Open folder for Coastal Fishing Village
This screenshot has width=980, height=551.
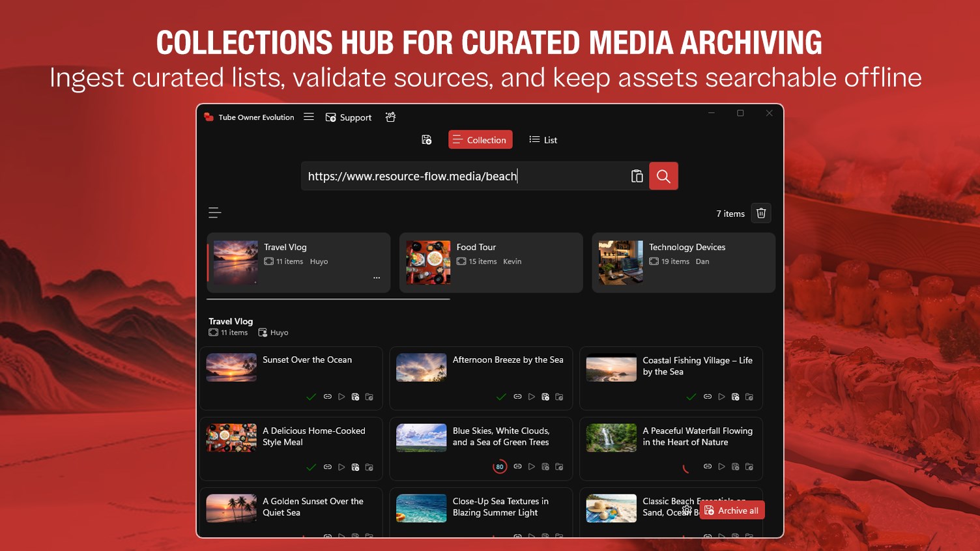click(x=749, y=397)
